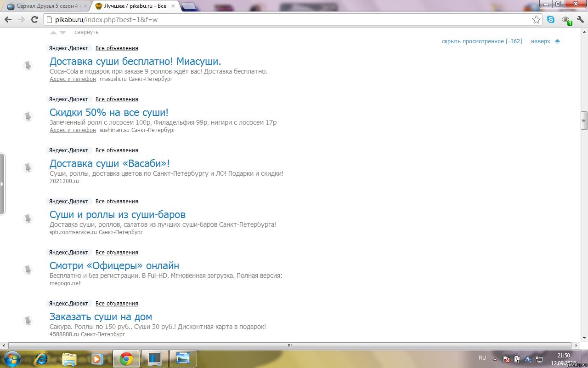Upvote the post with the up arrow
The height and width of the screenshot is (368, 588).
(x=53, y=33)
